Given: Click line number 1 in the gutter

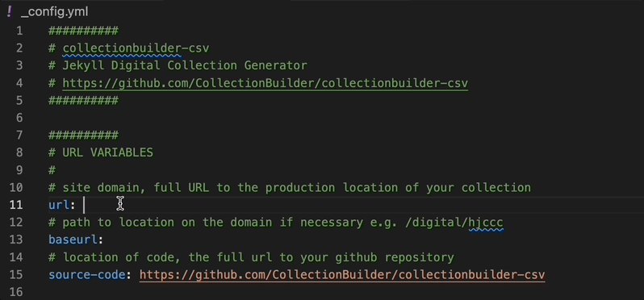Looking at the screenshot, I should click(19, 31).
